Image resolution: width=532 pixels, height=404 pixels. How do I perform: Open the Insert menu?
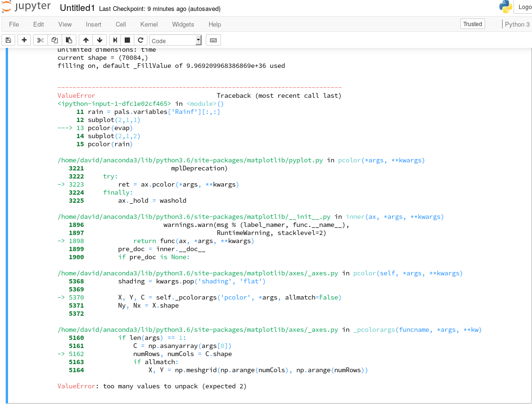point(93,25)
